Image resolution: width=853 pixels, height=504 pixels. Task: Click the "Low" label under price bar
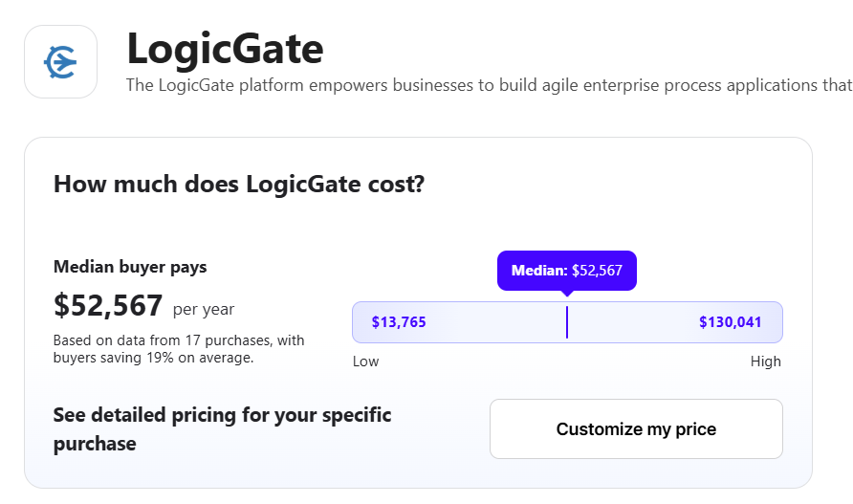click(x=366, y=362)
